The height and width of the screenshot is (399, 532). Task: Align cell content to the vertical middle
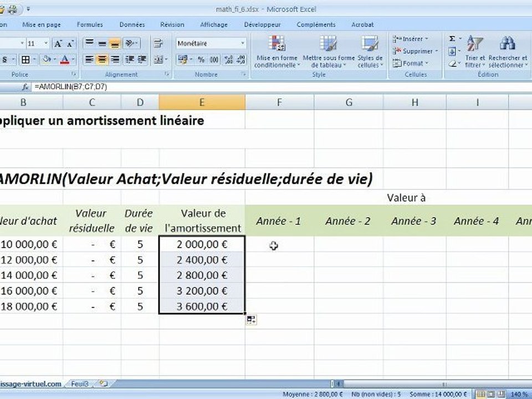[x=102, y=43]
